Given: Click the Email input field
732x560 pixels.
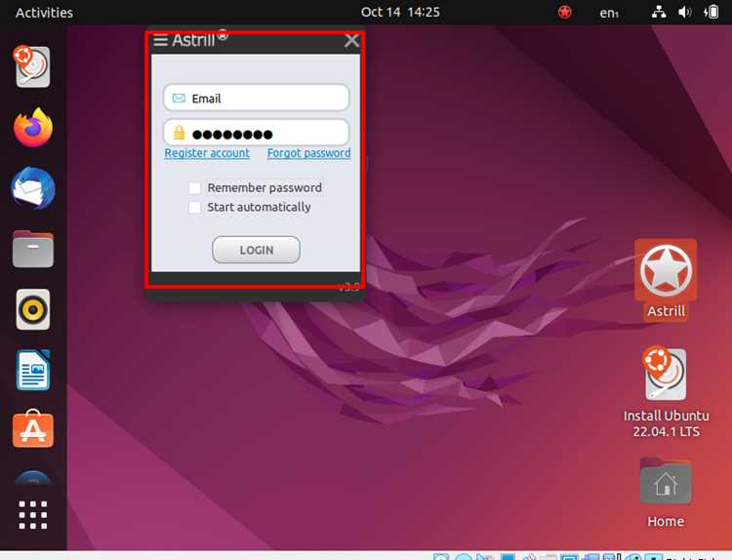Looking at the screenshot, I should 257,98.
